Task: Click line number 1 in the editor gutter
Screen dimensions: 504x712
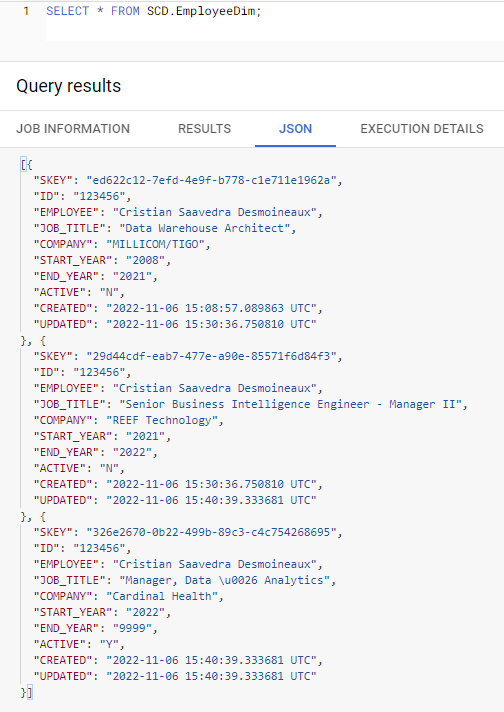Action: 26,11
